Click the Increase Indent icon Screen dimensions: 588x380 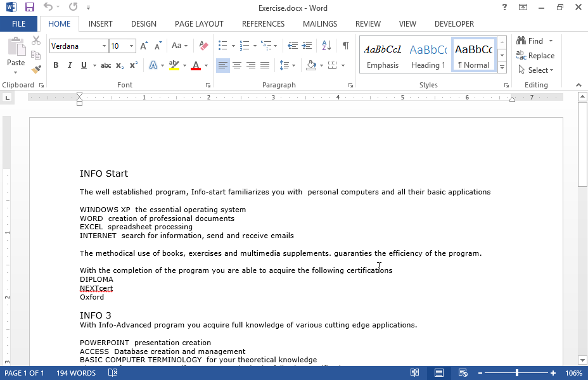coord(307,46)
